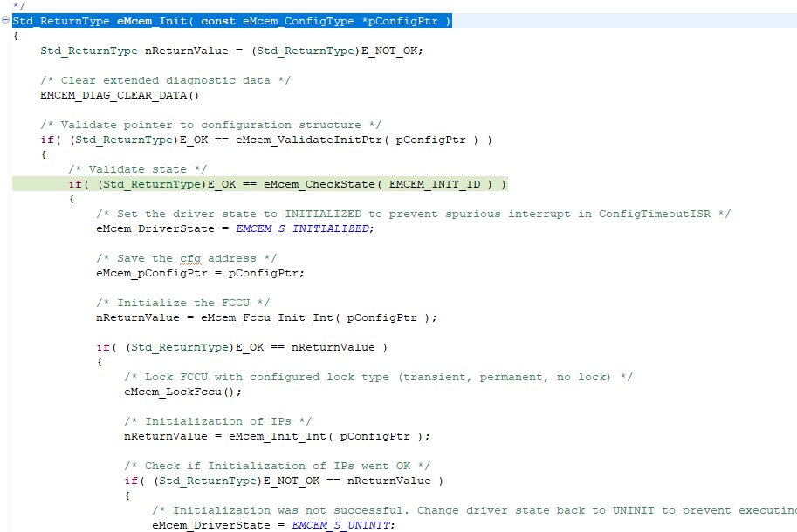Click the eMcem_DriverState variable set to INITIALIZED

(155, 229)
